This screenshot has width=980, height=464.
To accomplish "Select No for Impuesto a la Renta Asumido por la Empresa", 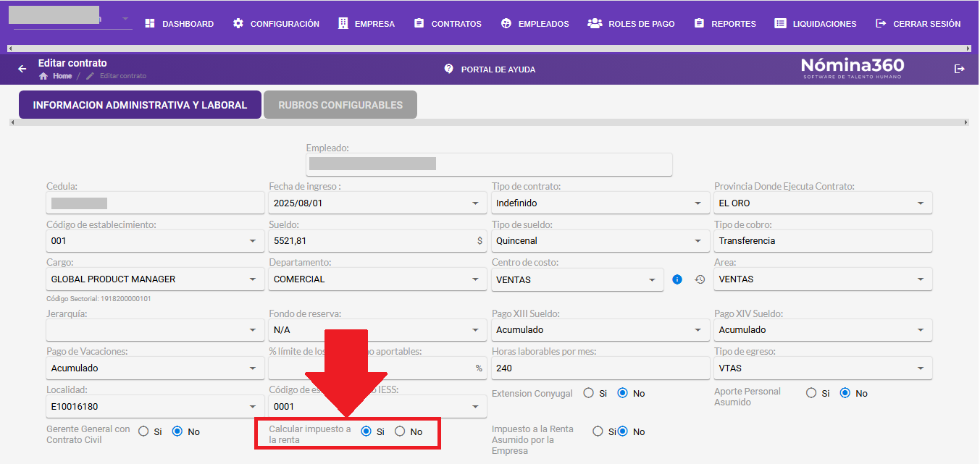I will pyautogui.click(x=623, y=431).
